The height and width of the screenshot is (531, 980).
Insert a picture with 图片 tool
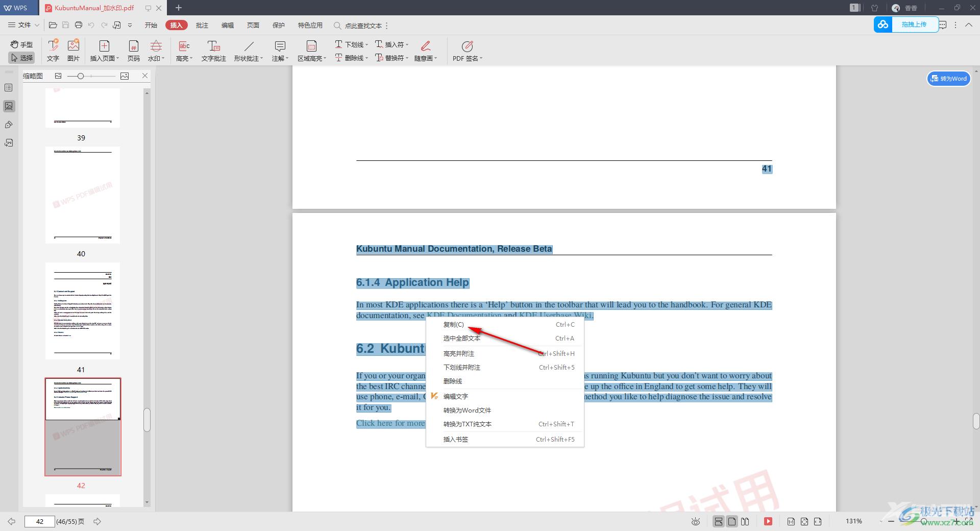pyautogui.click(x=73, y=51)
